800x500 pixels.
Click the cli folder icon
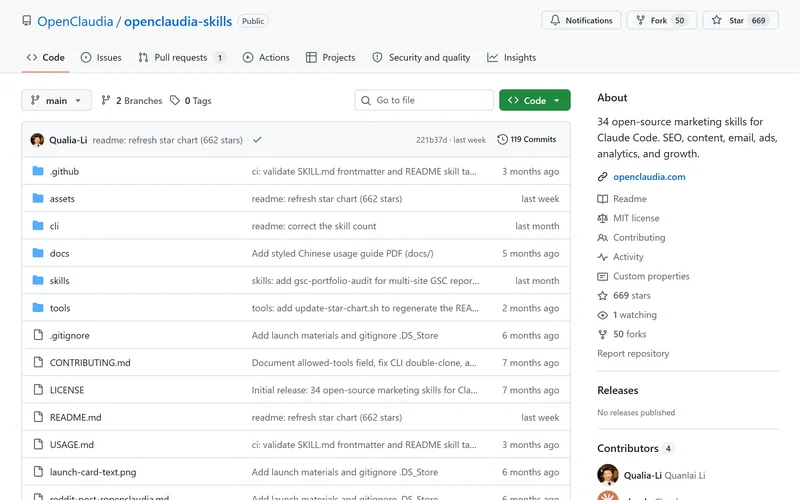(38, 226)
